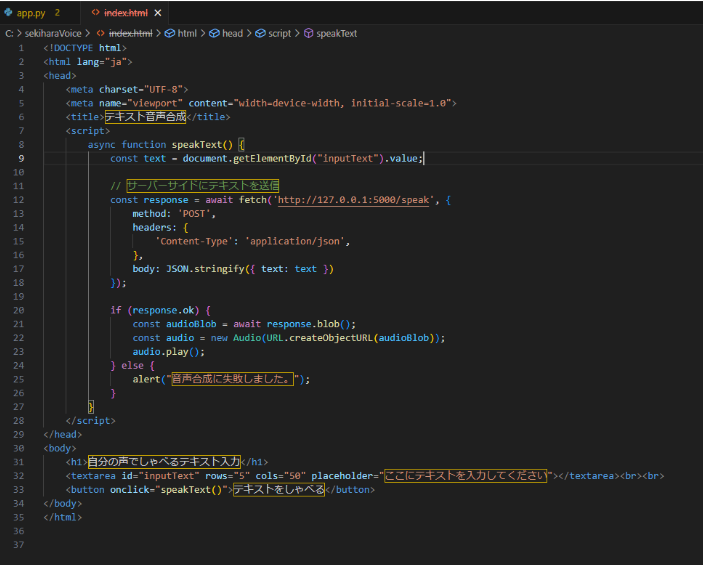The image size is (703, 565).
Task: Click the fetch call on line 12
Action: pyautogui.click(x=253, y=200)
